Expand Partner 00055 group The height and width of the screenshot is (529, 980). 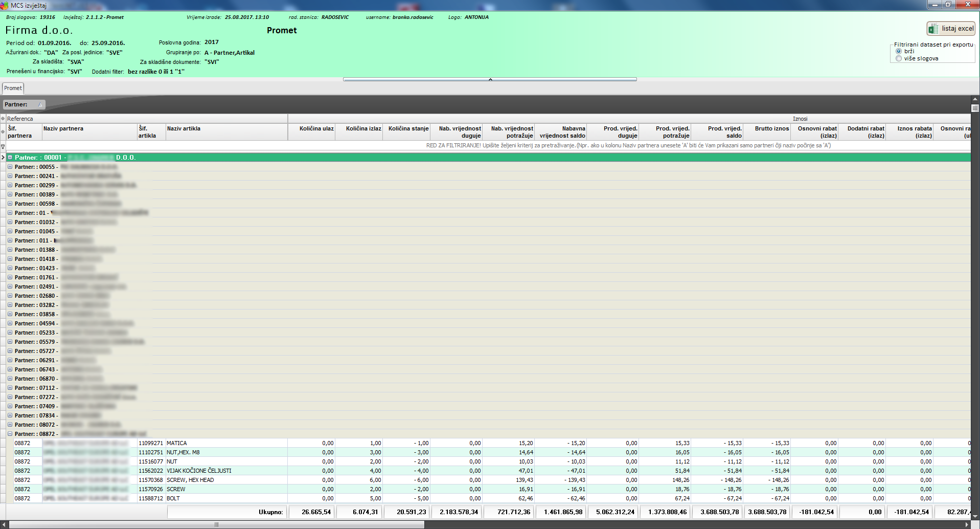(10, 167)
